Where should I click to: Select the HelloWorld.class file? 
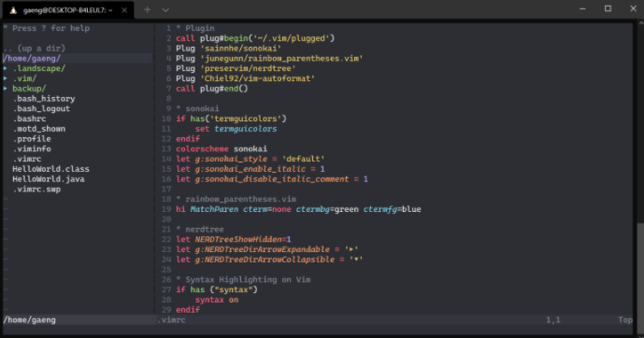coord(50,169)
